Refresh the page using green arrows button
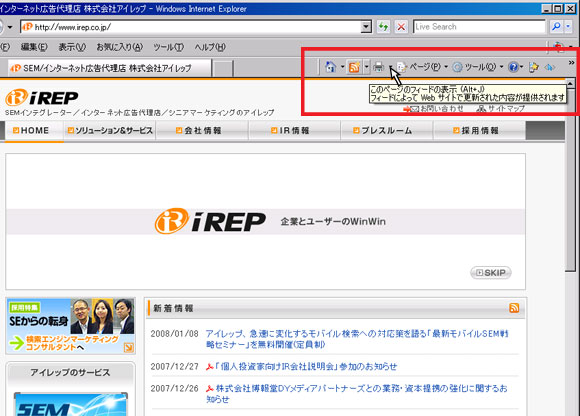 pos(383,27)
